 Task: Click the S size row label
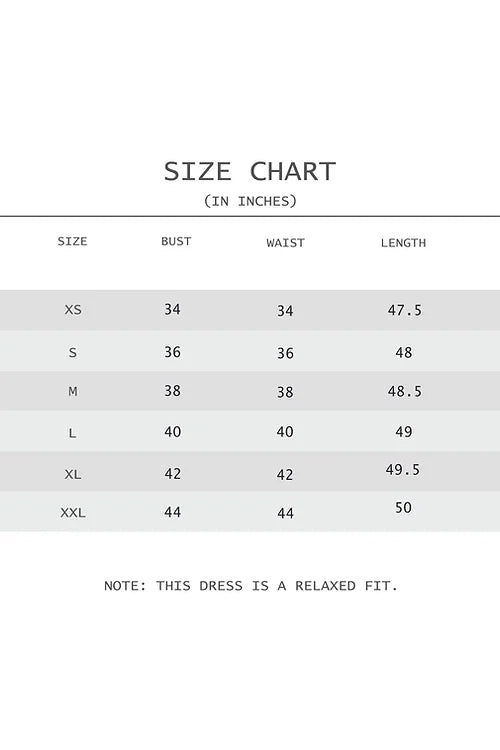coord(73,353)
